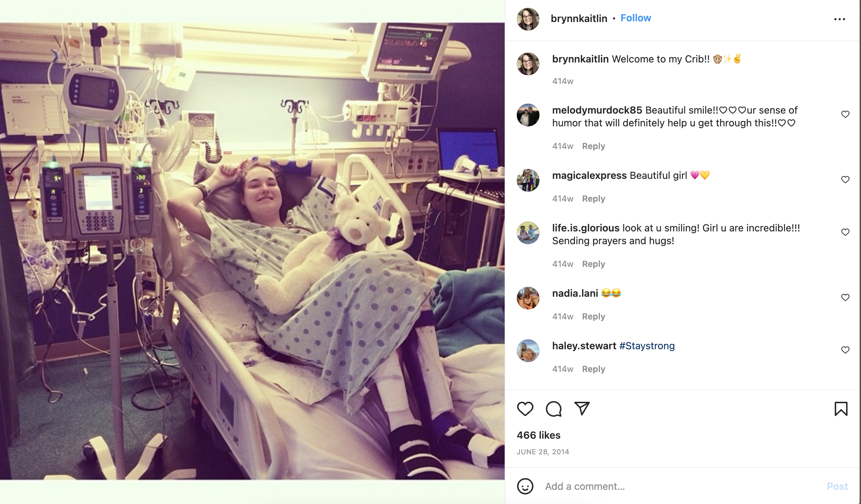861x504 pixels.
Task: Like melodymurdock85's comment
Action: (845, 114)
